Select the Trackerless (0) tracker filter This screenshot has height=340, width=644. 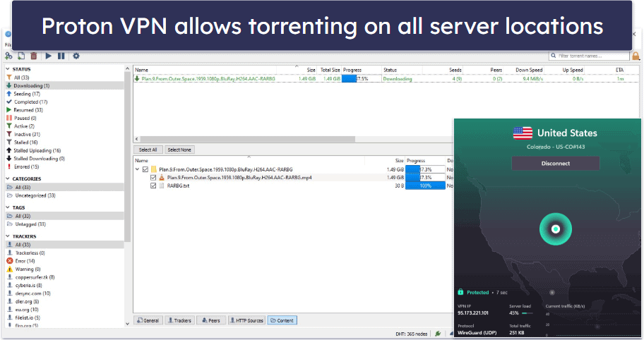point(30,253)
